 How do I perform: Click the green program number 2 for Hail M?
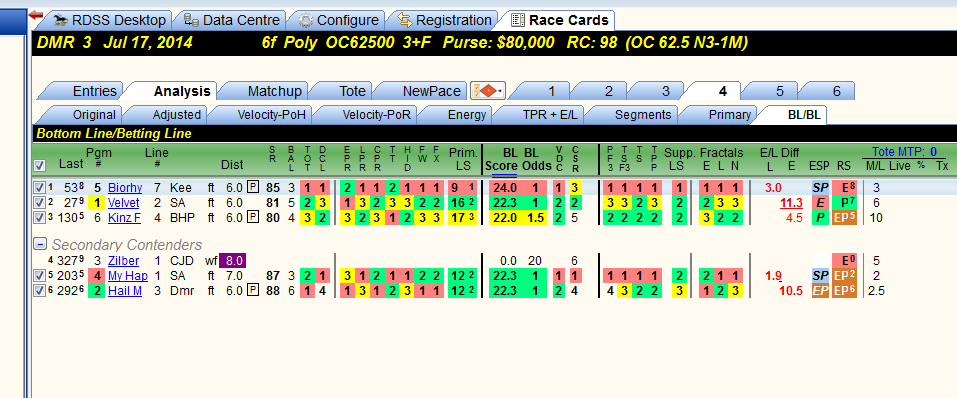(x=96, y=291)
